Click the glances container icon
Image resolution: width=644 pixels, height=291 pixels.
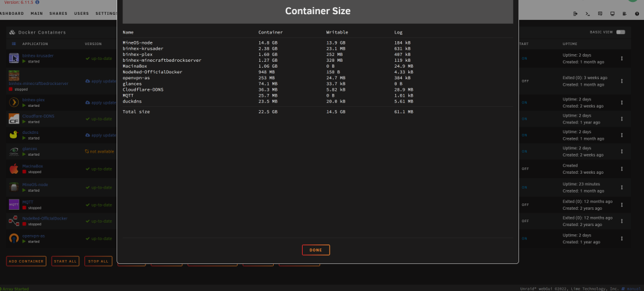tap(14, 151)
